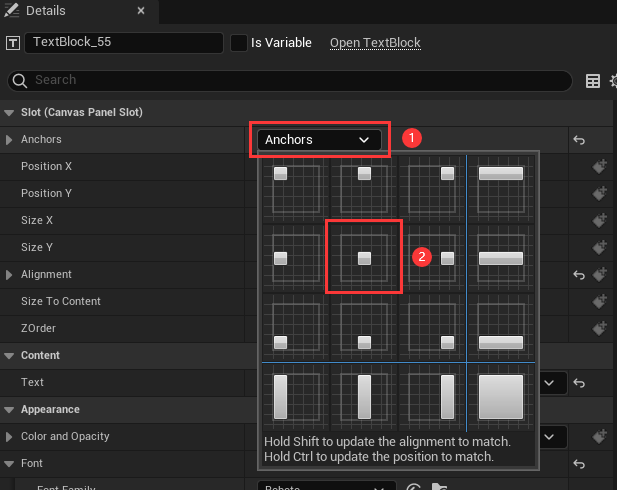Open the property matrix table view icon
617x490 pixels.
[x=593, y=81]
